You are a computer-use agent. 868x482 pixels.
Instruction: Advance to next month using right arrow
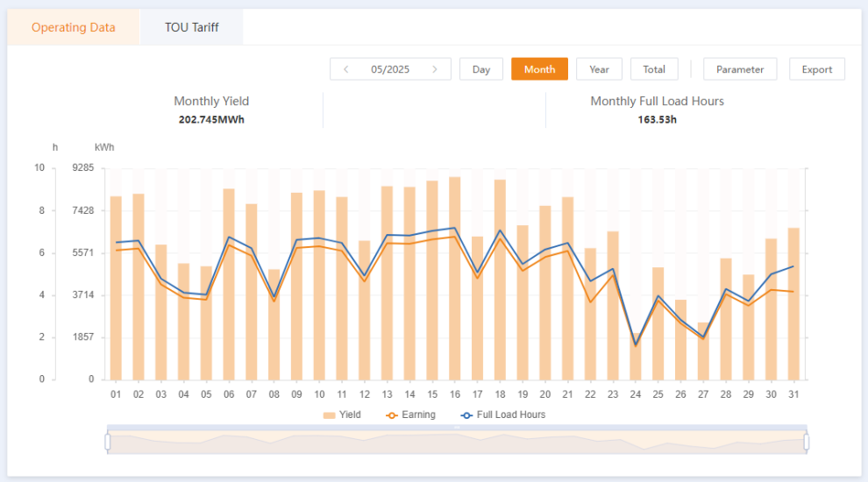click(435, 69)
